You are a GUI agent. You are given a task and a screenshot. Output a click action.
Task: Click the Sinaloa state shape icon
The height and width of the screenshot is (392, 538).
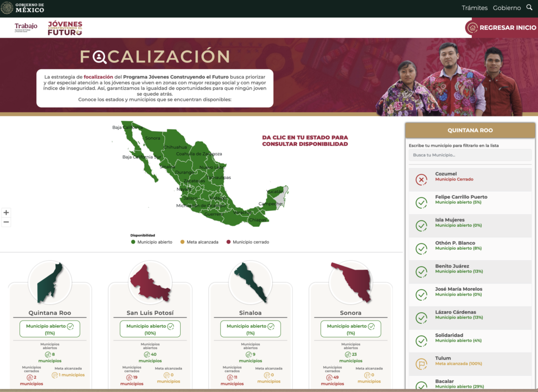[250, 282]
